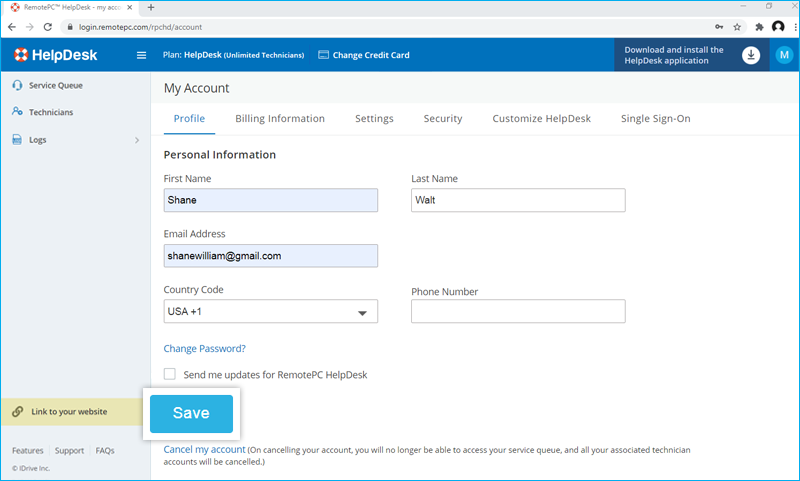Screen dimensions: 800x481
Task: Open the user avatar M menu
Action: click(x=784, y=55)
